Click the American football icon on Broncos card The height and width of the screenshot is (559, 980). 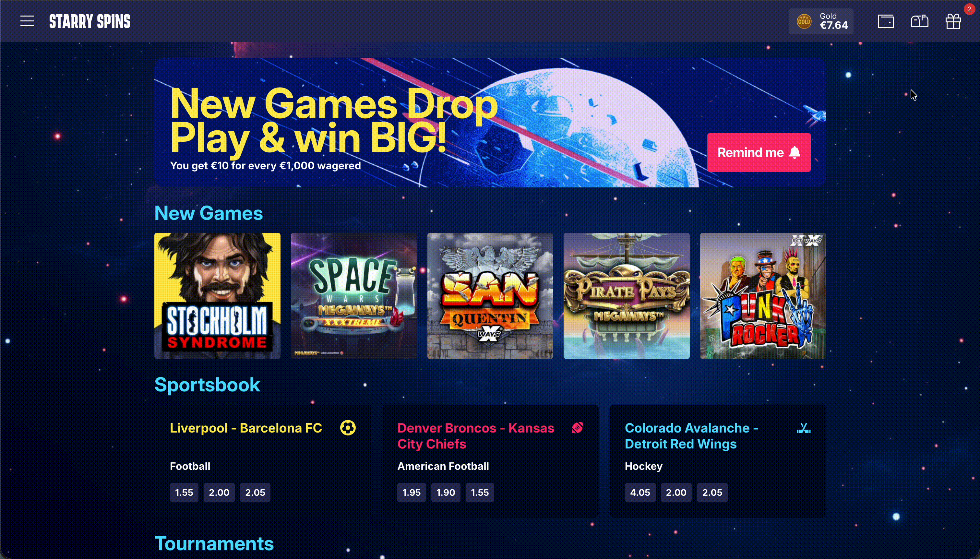[577, 428]
